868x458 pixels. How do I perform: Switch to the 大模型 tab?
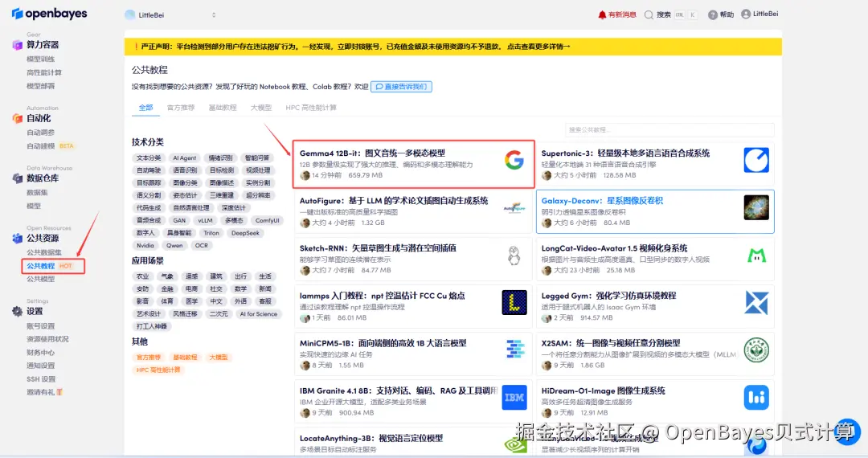click(260, 108)
